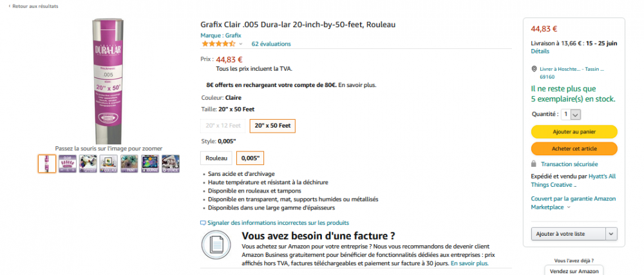Screen dimensions: 644x275
Task: Open the '62 évaluations' reviews link
Action: pos(271,44)
